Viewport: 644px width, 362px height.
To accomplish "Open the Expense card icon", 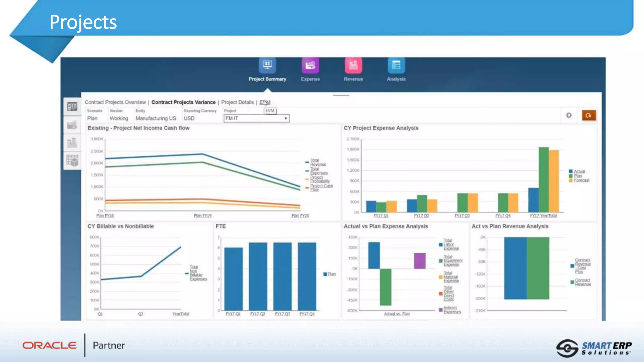I will pos(310,65).
